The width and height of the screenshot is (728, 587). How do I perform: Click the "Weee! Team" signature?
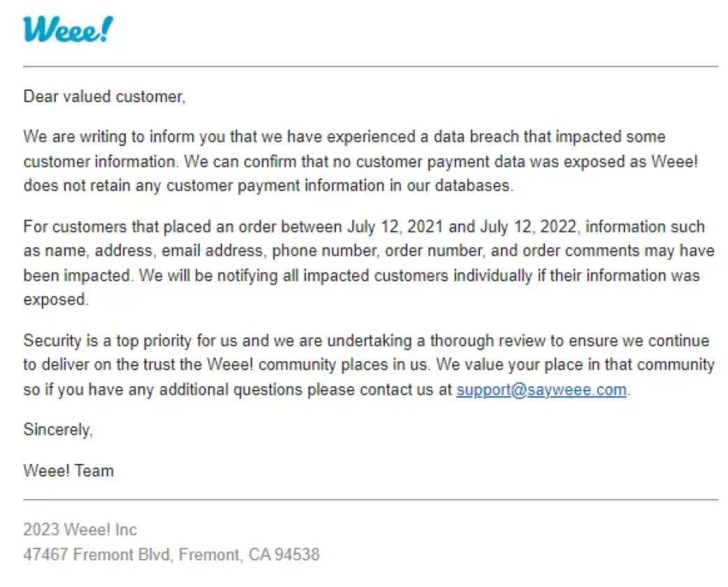click(68, 471)
